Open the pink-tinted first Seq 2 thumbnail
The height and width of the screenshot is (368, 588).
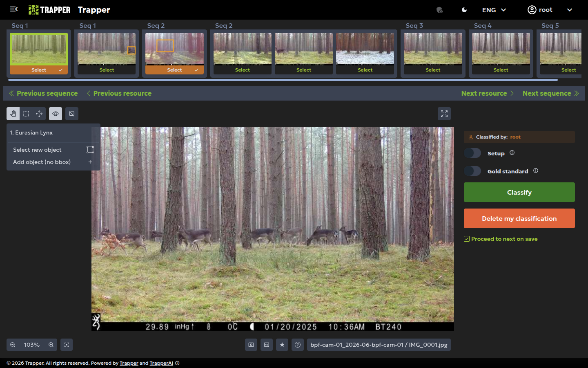[x=174, y=49]
